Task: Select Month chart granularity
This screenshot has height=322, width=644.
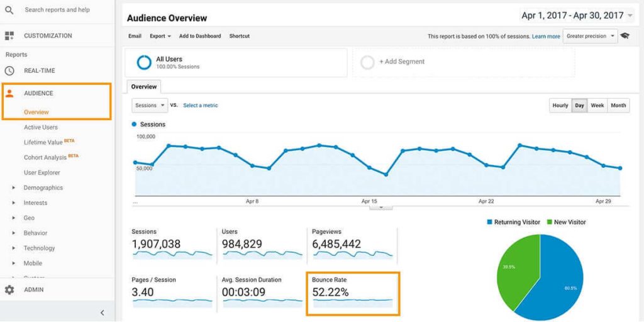Action: pyautogui.click(x=618, y=106)
